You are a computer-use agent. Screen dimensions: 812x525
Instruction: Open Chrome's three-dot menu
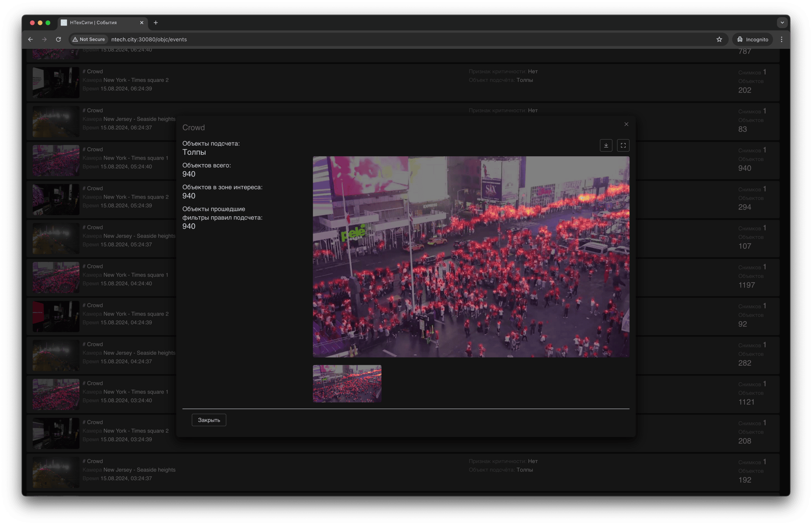(781, 39)
